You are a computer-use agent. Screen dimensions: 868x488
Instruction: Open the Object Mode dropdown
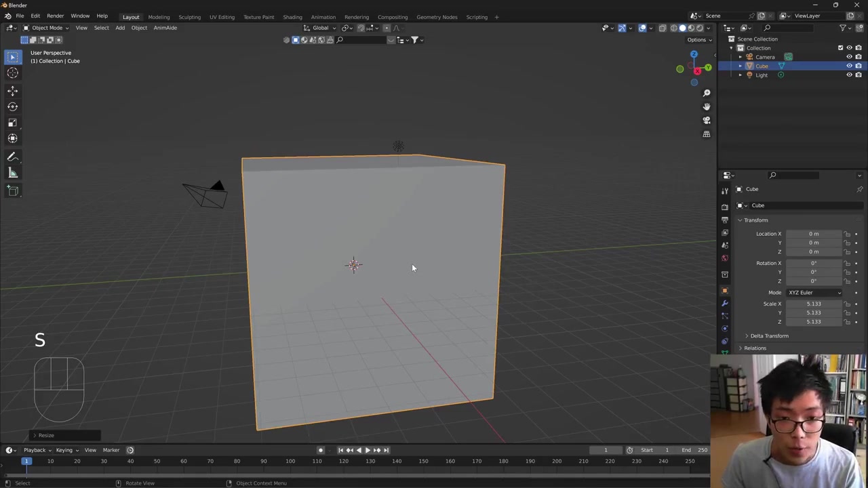click(46, 28)
